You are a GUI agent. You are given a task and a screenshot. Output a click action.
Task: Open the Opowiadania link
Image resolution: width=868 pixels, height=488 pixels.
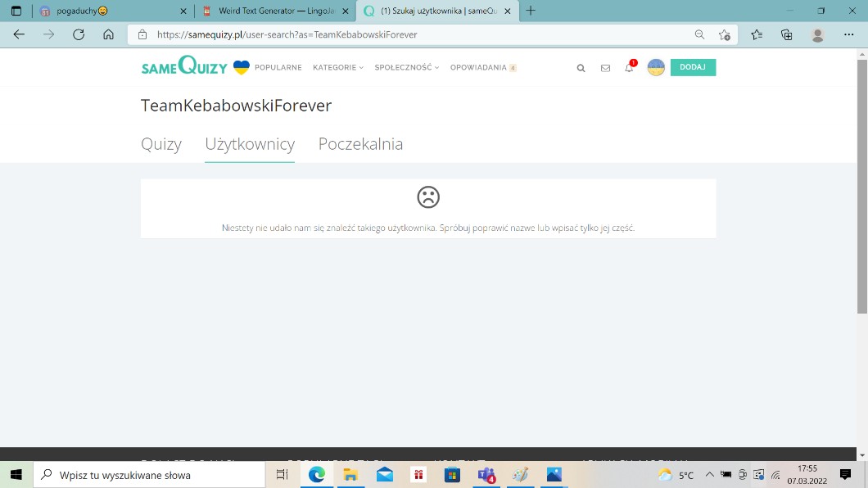tap(478, 68)
